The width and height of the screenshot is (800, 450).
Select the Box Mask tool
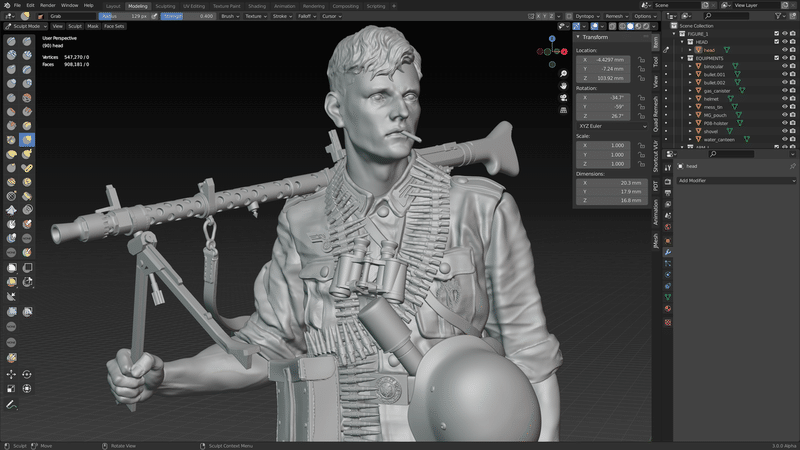[x=11, y=267]
